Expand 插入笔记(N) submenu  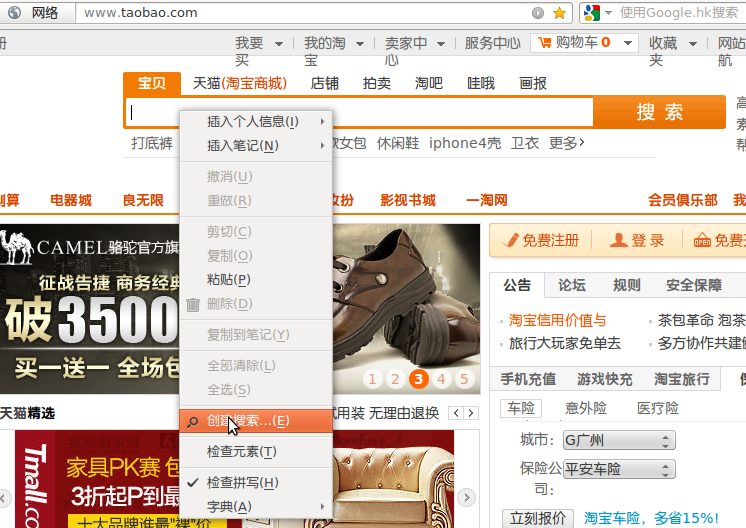click(256, 146)
